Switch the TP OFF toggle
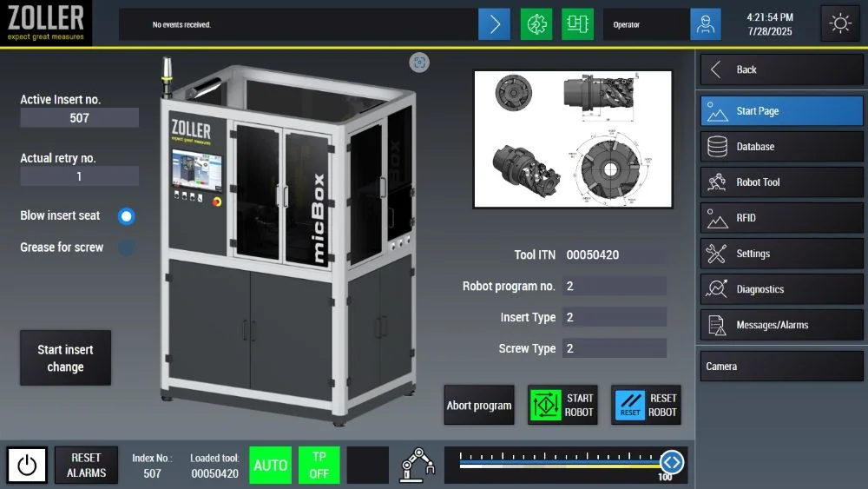The image size is (868, 489). (x=319, y=466)
